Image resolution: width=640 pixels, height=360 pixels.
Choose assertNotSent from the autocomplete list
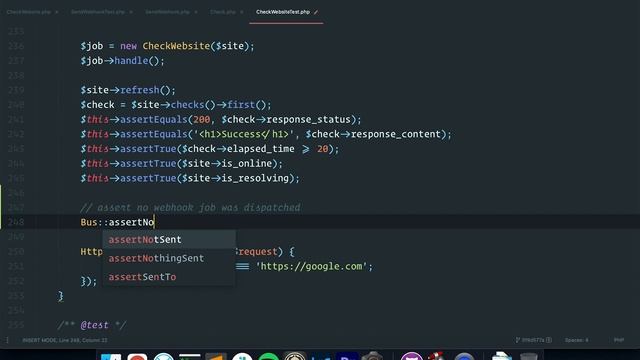coord(169,240)
